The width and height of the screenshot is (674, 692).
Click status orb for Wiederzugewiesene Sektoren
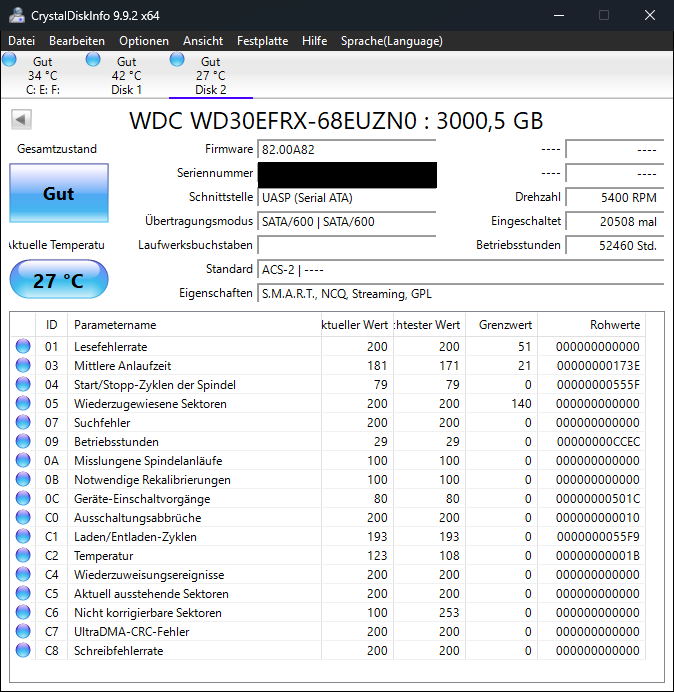click(x=23, y=403)
